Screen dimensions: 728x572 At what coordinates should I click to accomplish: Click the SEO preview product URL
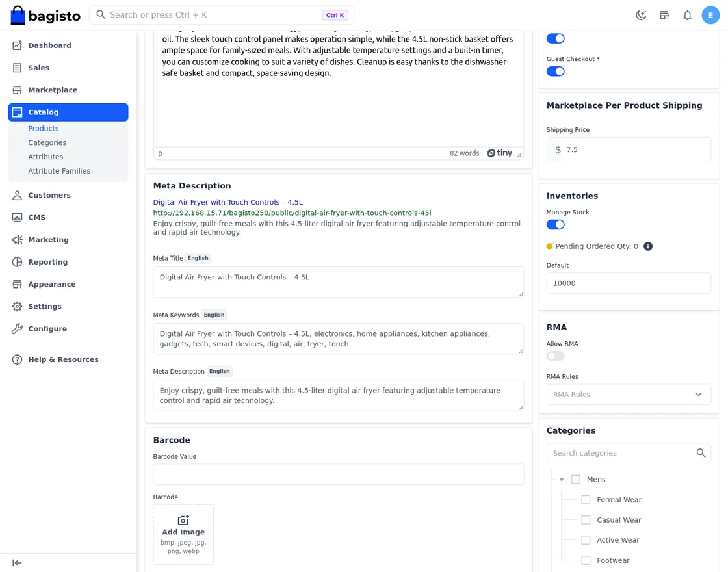292,213
